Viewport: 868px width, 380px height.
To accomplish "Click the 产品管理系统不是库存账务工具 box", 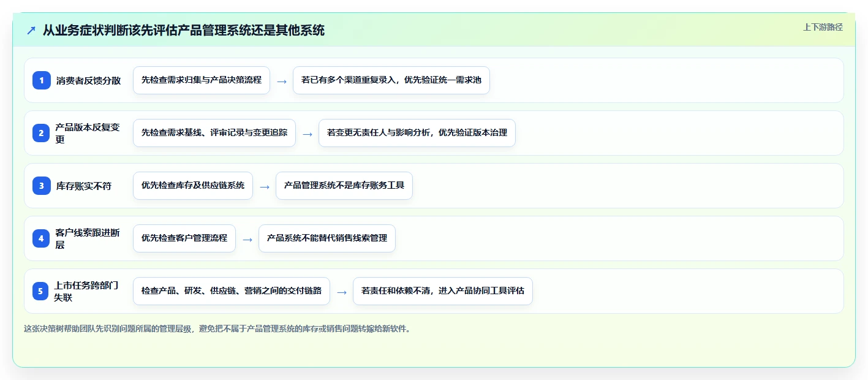I will pyautogui.click(x=344, y=186).
